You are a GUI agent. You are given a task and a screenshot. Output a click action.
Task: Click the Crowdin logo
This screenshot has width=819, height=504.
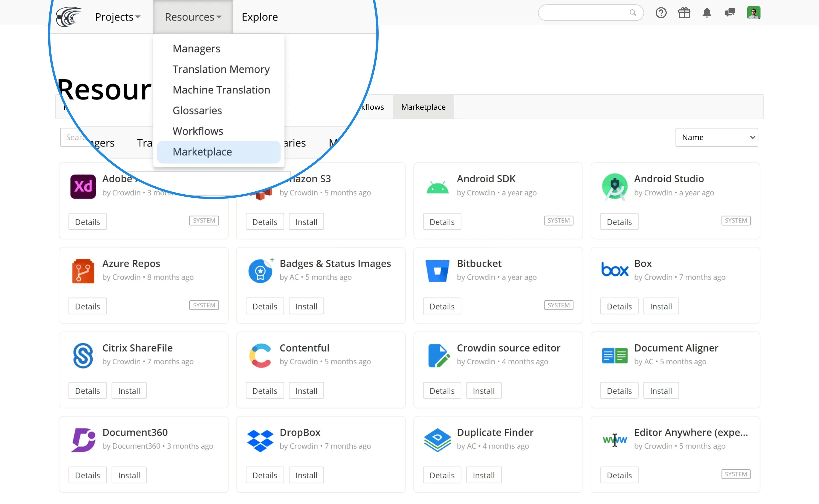[68, 17]
